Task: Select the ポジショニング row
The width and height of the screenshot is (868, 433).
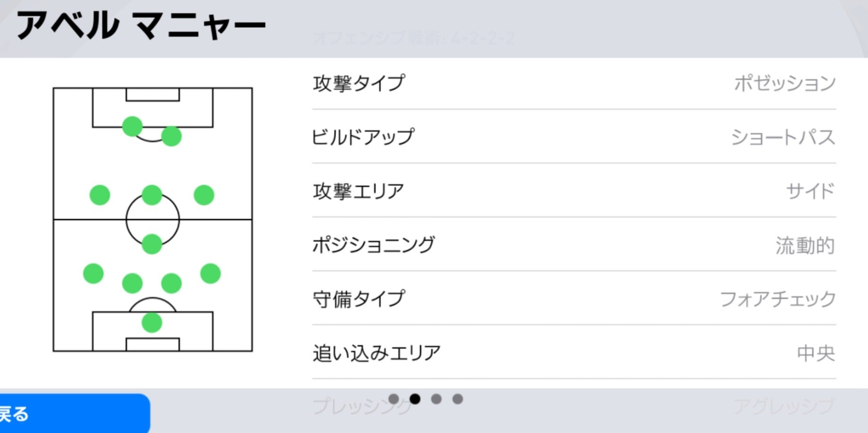Action: tap(574, 245)
